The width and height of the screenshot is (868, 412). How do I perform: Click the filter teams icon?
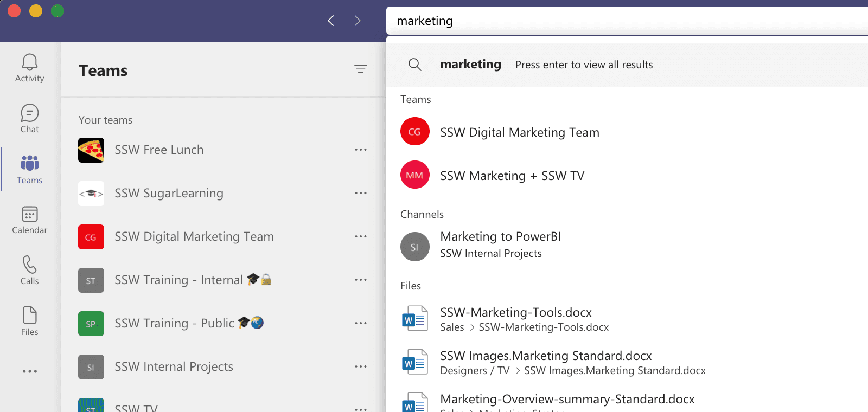360,69
